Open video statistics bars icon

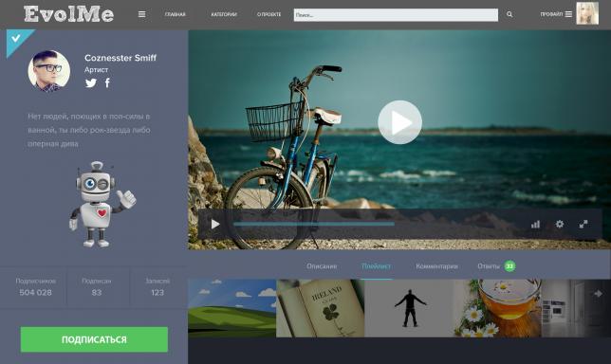[x=535, y=225]
